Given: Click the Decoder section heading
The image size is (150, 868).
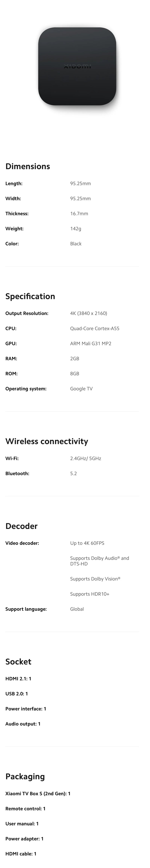Looking at the screenshot, I should (x=21, y=526).
